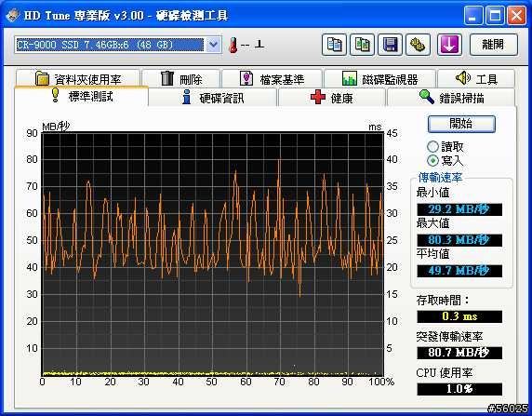
Task: Click the 開始 start button
Action: click(x=461, y=124)
